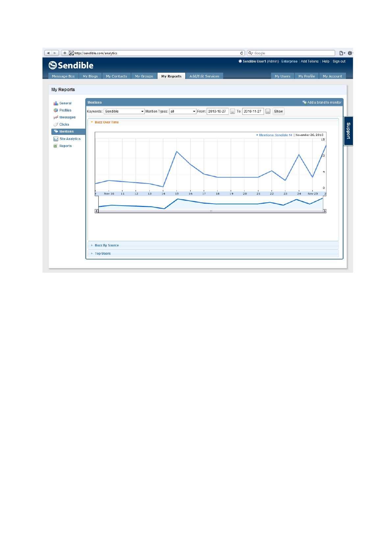Open the My Account tab
392x554 pixels.
point(332,76)
